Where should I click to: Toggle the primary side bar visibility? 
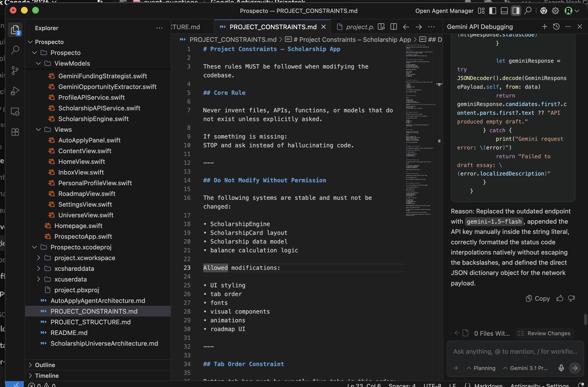[492, 11]
